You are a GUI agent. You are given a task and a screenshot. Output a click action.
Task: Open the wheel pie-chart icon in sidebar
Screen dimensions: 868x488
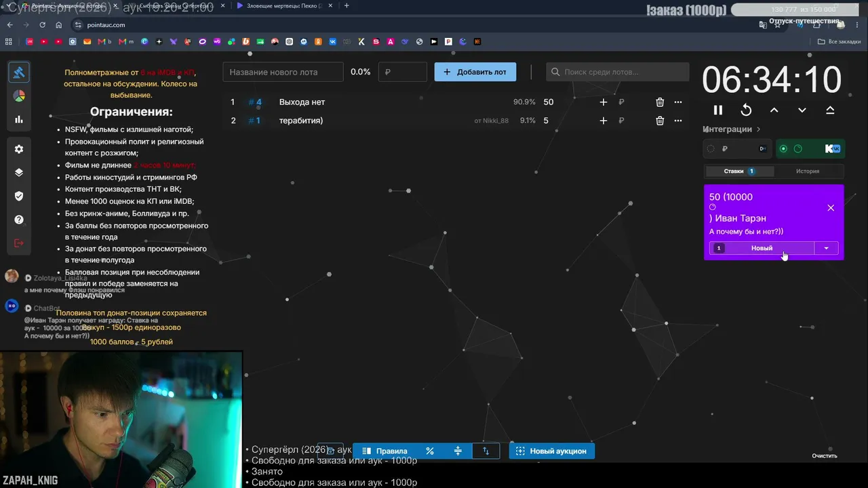click(x=19, y=96)
